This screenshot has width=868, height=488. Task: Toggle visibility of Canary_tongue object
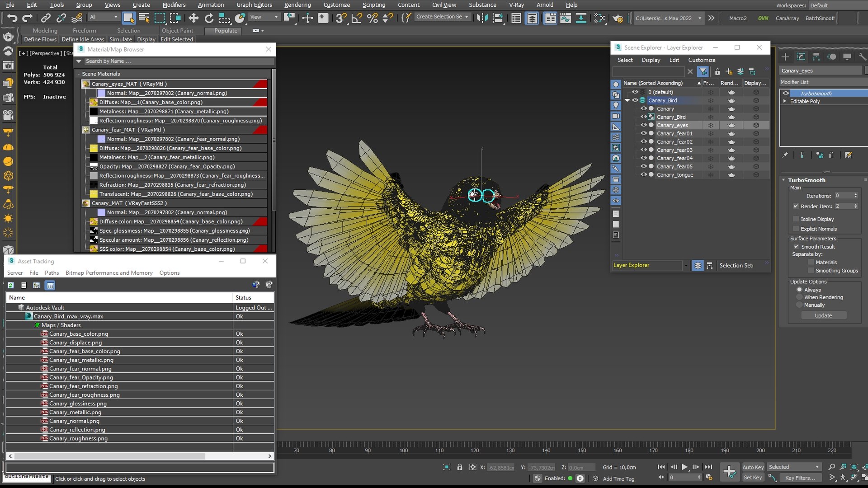[x=643, y=175]
